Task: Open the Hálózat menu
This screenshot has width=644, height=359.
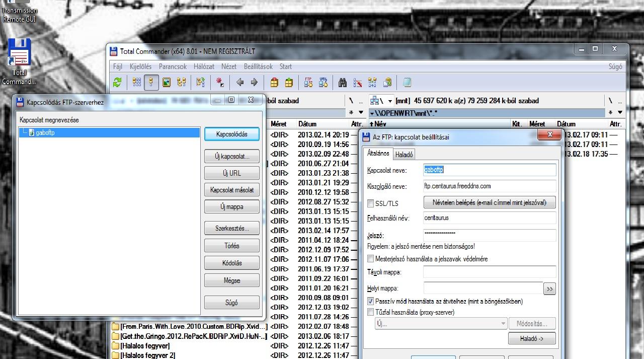Action: pos(204,66)
